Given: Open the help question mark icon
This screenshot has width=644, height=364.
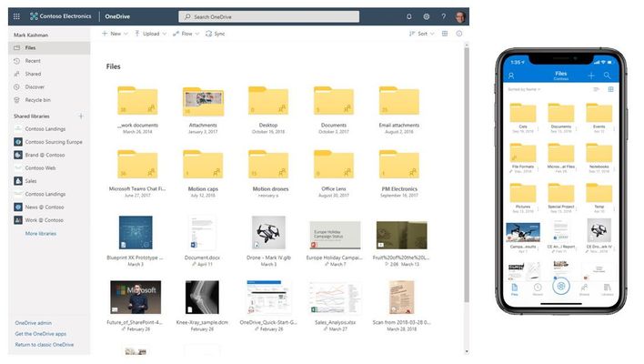Looking at the screenshot, I should coord(444,16).
